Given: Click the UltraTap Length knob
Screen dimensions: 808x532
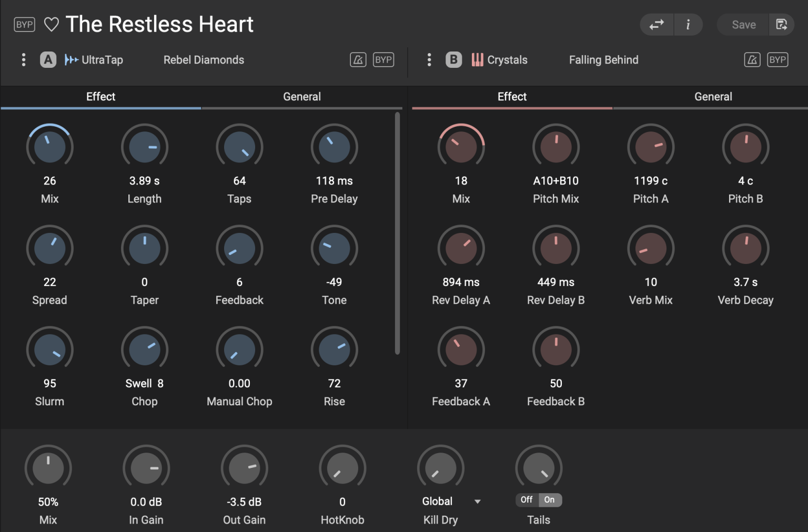Looking at the screenshot, I should tap(145, 147).
